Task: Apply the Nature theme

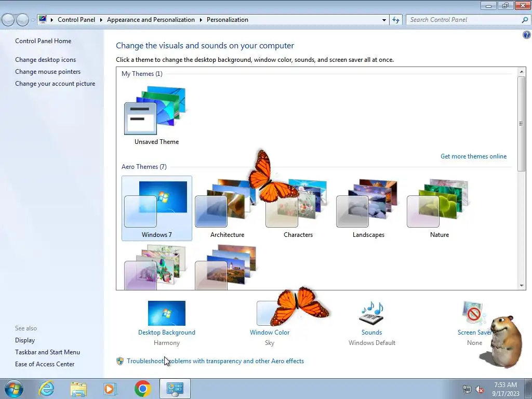Action: (x=438, y=208)
